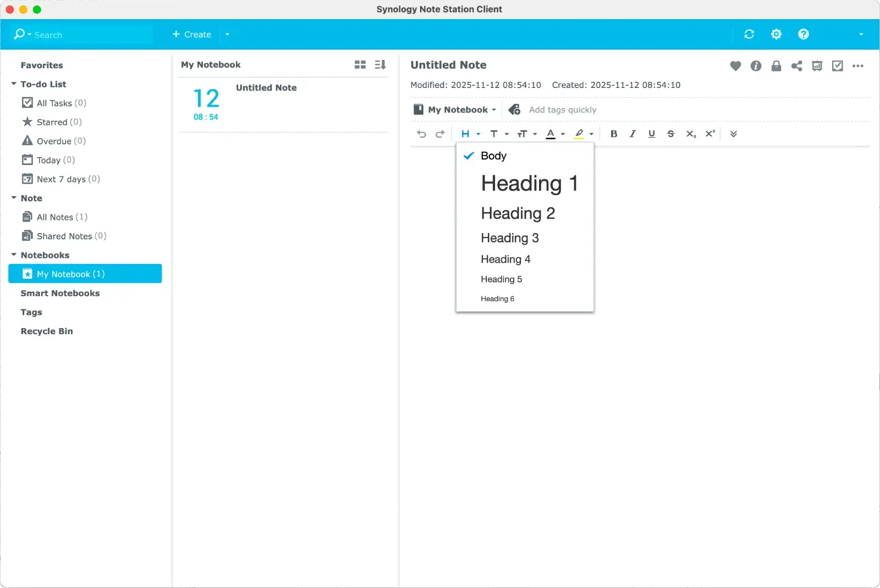The image size is (880, 588).
Task: Choose Heading 3 style option
Action: pyautogui.click(x=509, y=238)
